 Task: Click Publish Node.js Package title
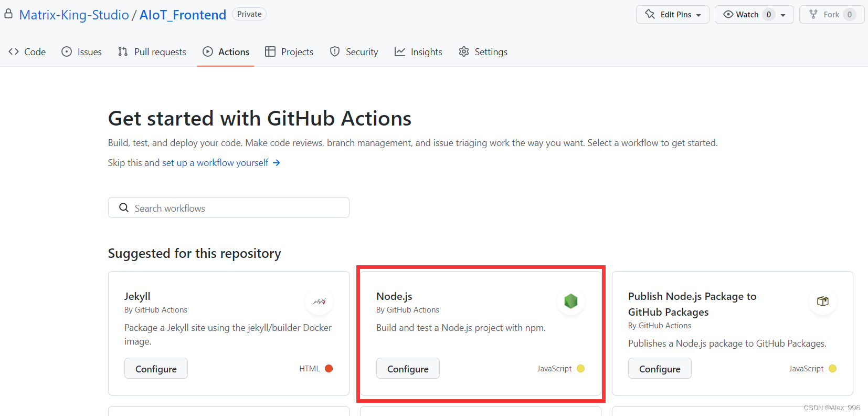[x=692, y=304]
